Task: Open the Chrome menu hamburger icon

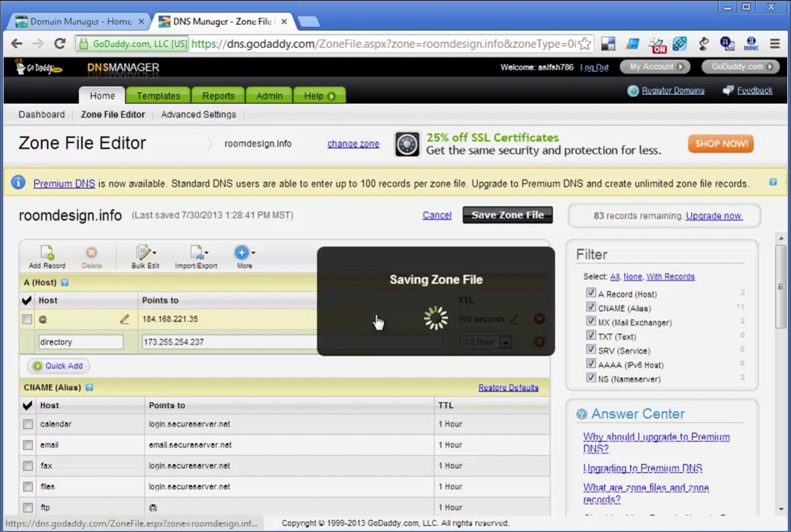Action: (x=775, y=44)
